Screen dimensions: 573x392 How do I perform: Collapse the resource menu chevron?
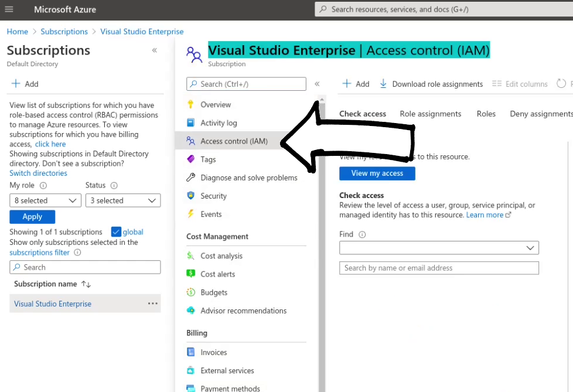tap(317, 84)
